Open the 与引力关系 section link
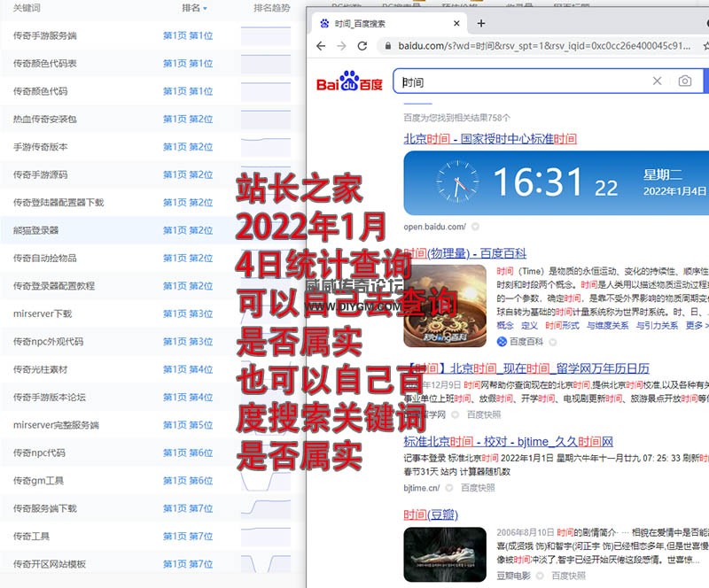Image resolution: width=709 pixels, height=588 pixels. [x=657, y=325]
